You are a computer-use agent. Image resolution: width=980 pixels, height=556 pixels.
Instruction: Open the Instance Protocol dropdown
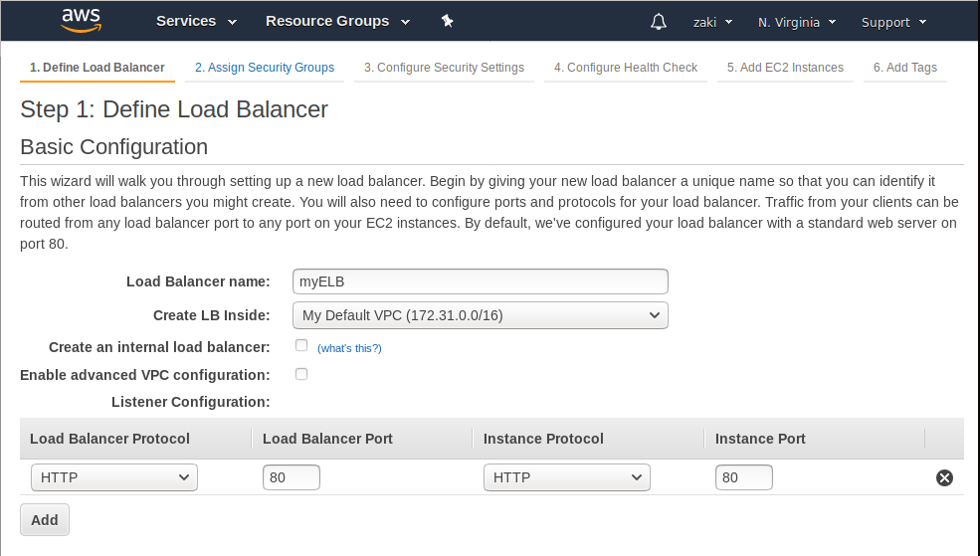(567, 477)
